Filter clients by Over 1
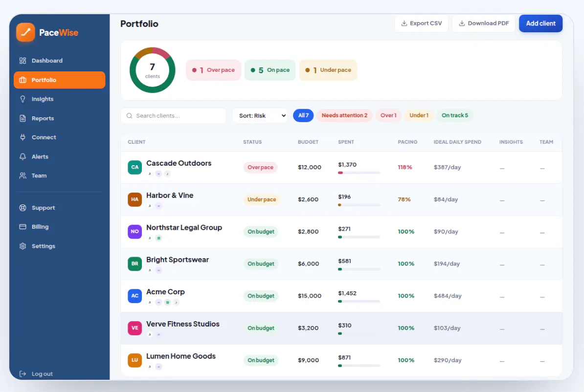The width and height of the screenshot is (584, 392). point(388,115)
